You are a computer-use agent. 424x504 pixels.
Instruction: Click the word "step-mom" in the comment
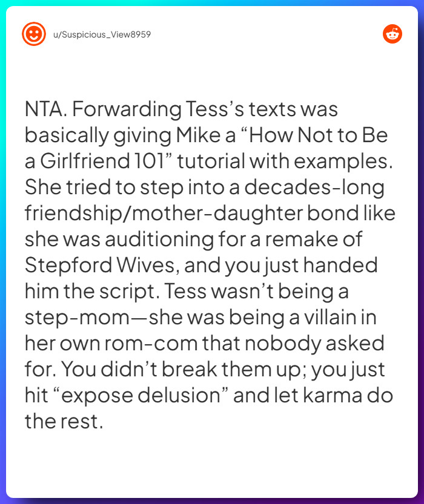click(x=77, y=318)
